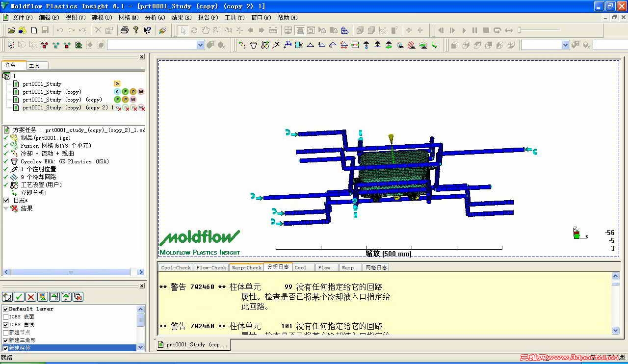Viewport: 628px width, 364px height.
Task: Check the 新建节点 layer checkbox
Action: pos(6,332)
